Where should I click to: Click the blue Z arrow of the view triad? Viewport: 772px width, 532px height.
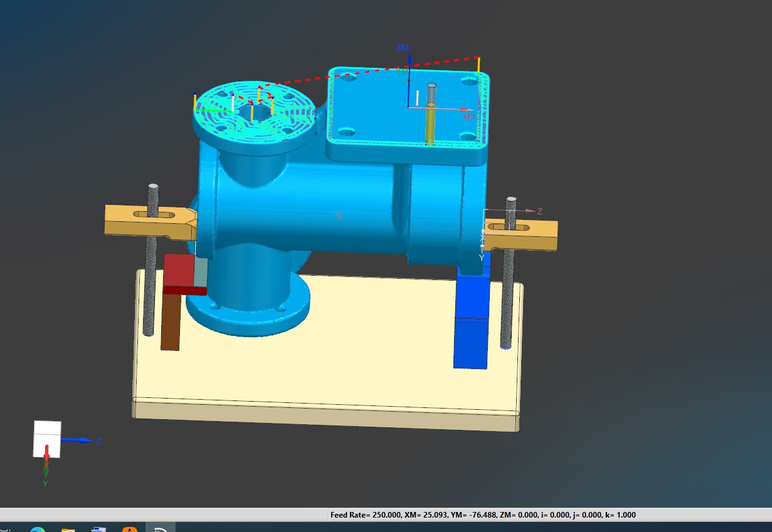(x=78, y=441)
